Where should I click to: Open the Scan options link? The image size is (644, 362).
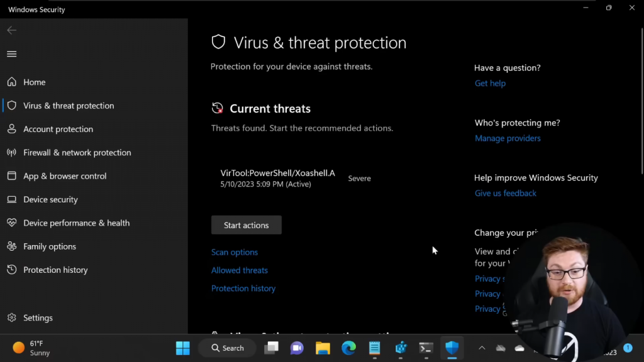pos(235,252)
